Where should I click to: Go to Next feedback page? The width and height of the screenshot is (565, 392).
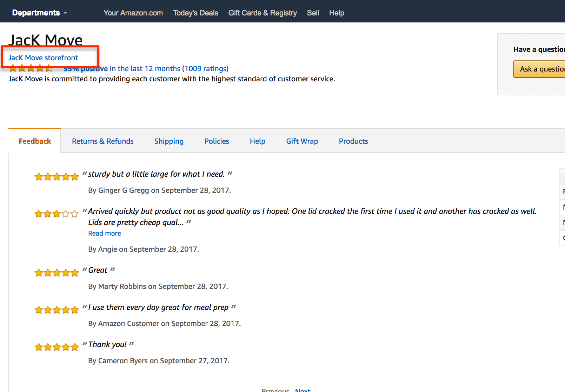point(303,390)
